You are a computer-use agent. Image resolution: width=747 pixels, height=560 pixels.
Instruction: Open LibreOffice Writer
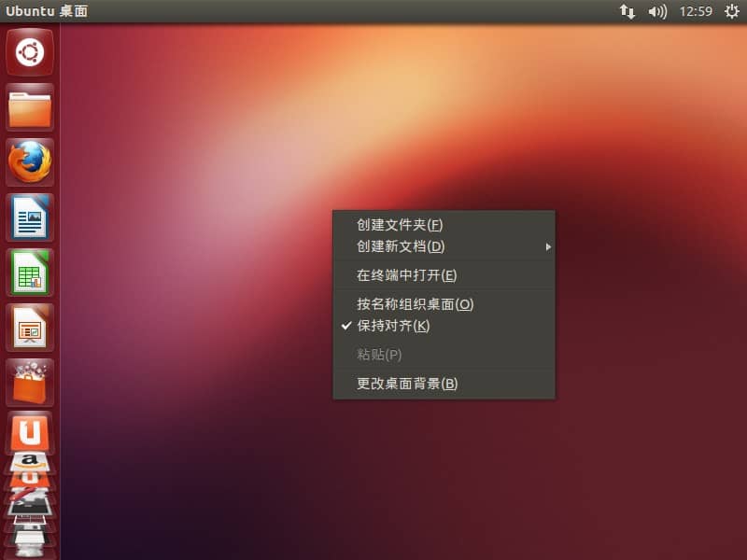point(30,218)
